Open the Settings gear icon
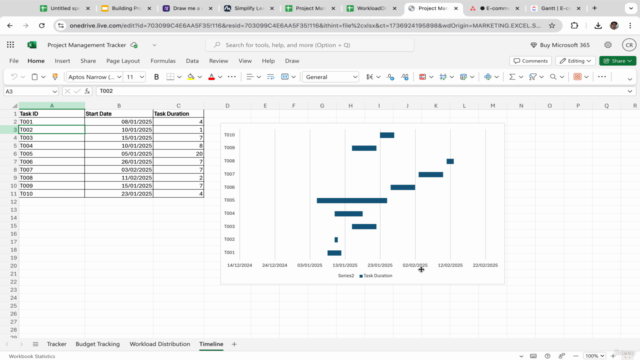The height and width of the screenshot is (360, 640). point(608,45)
